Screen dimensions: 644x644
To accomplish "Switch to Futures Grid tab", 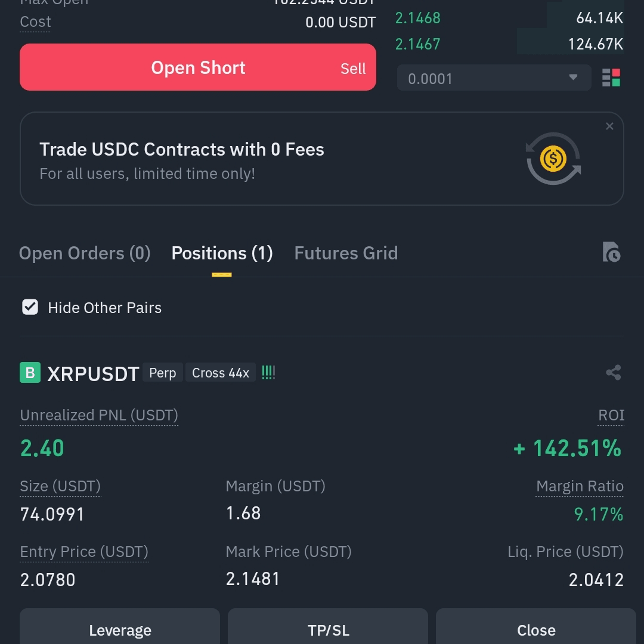I will pyautogui.click(x=346, y=253).
